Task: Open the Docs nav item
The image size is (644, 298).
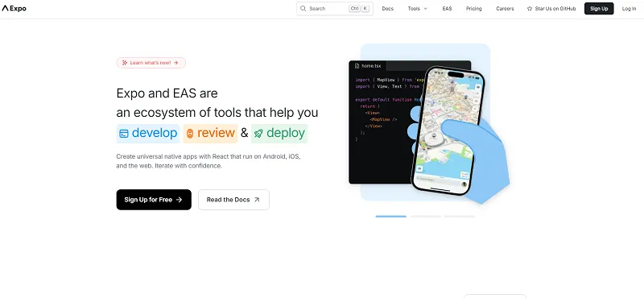Action: point(387,9)
